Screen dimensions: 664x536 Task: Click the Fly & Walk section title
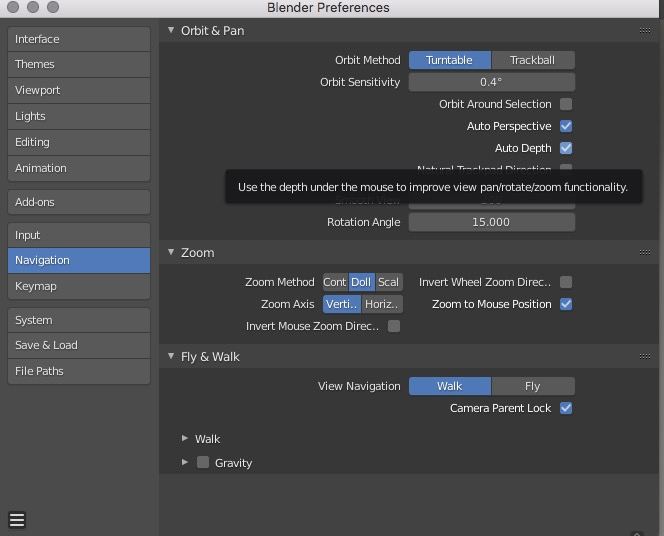tap(210, 357)
